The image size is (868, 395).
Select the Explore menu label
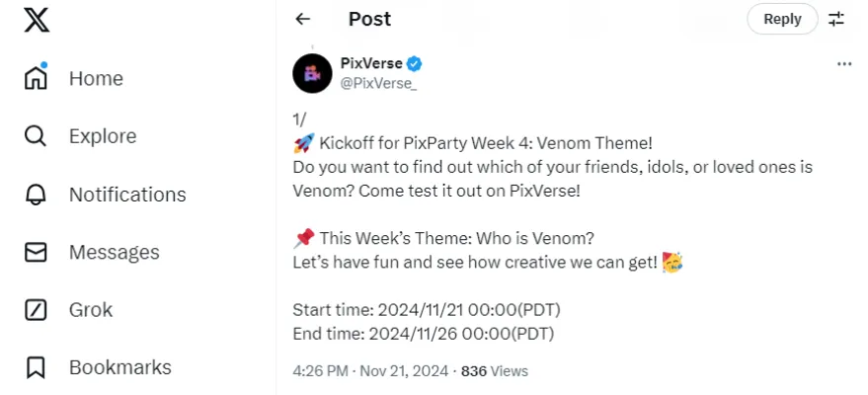(103, 136)
